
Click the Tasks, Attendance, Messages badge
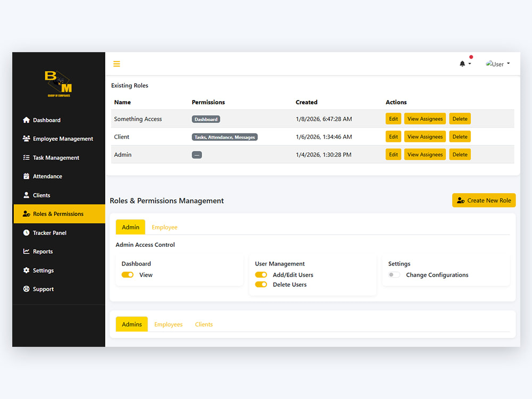(x=225, y=137)
